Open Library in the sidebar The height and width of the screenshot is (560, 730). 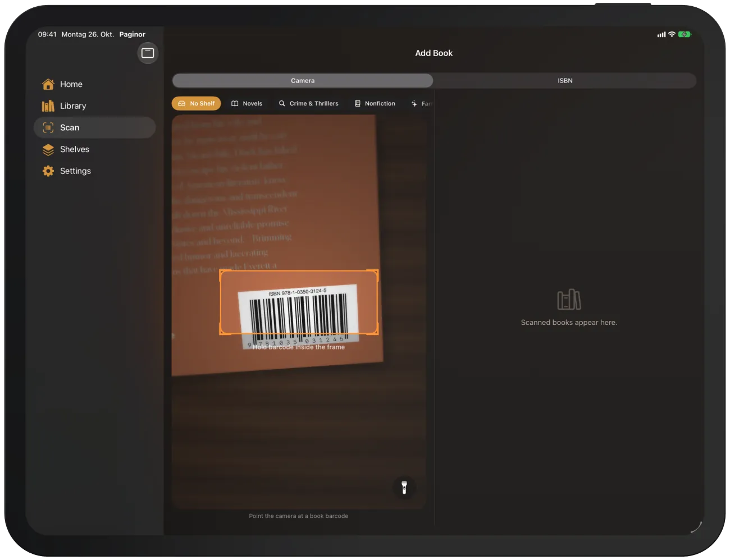point(94,106)
